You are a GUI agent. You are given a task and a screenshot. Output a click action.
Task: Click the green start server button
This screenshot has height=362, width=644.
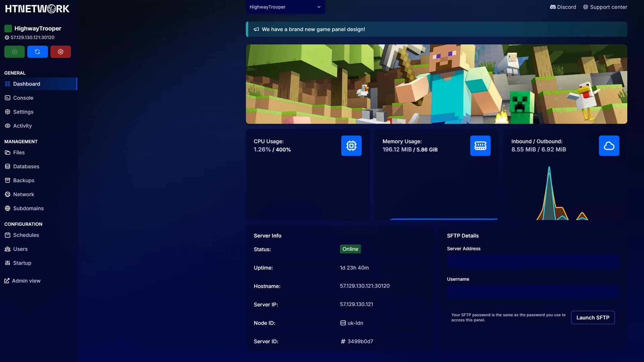[14, 52]
